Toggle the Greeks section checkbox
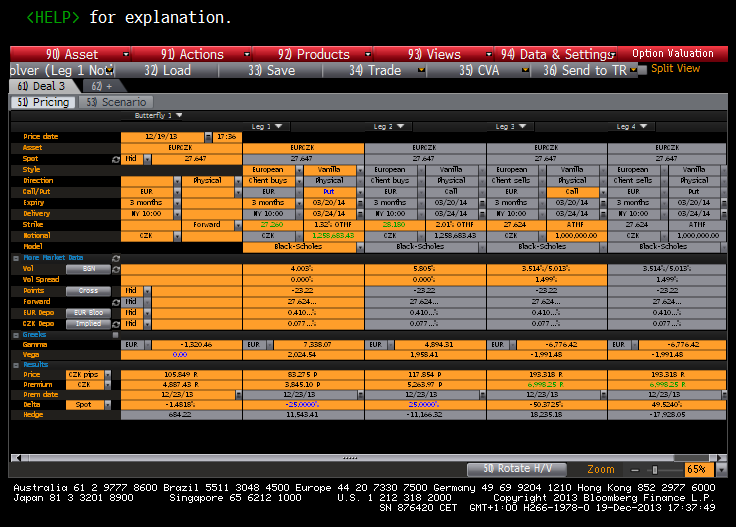The image size is (736, 527). point(116,335)
